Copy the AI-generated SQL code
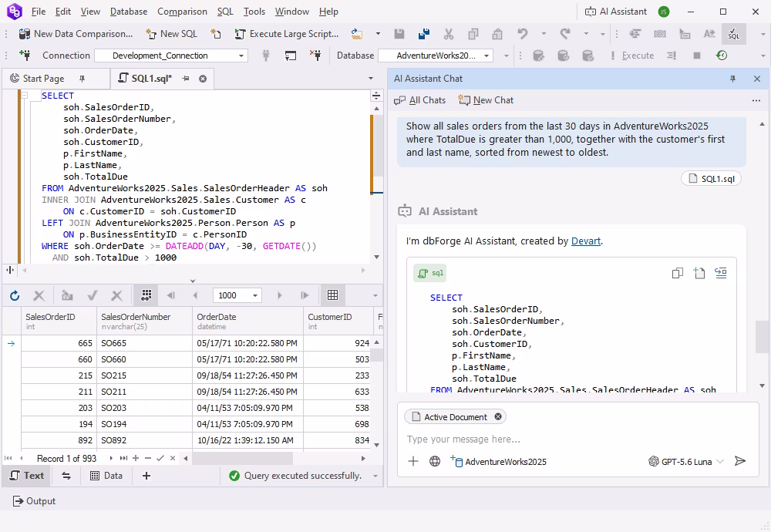The height and width of the screenshot is (532, 771). [678, 273]
